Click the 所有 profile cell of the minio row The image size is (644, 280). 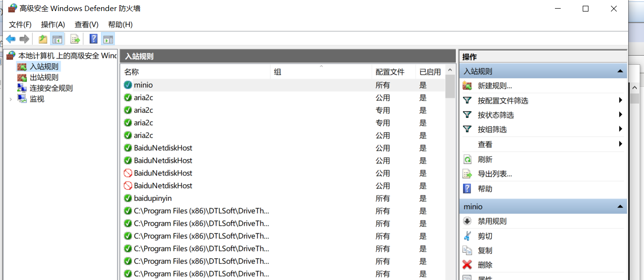(x=383, y=85)
